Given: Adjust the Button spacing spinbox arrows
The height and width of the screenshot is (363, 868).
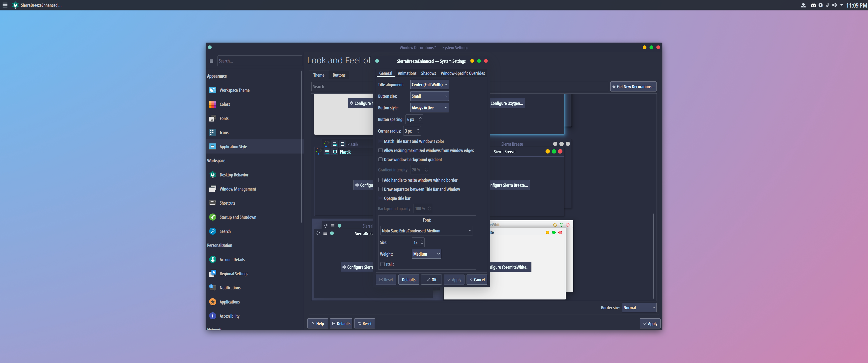Looking at the screenshot, I should click(x=420, y=119).
